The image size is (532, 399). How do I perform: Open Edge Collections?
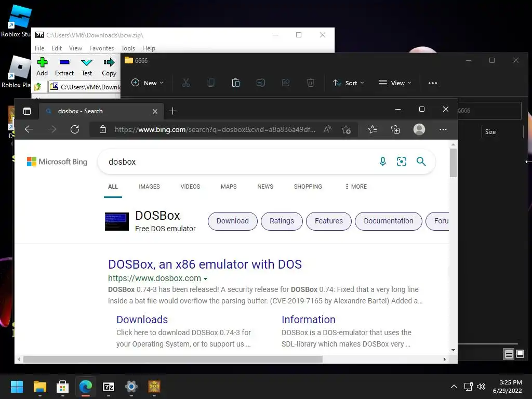pos(395,129)
